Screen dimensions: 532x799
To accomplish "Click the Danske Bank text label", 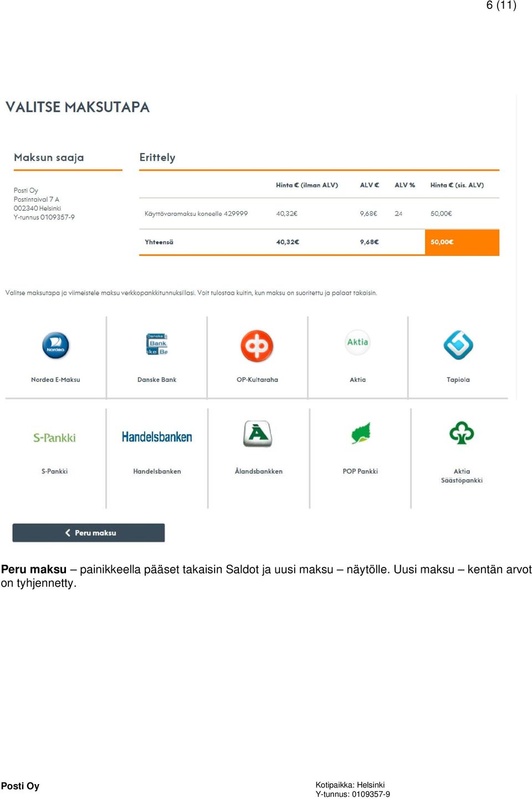I will click(157, 380).
